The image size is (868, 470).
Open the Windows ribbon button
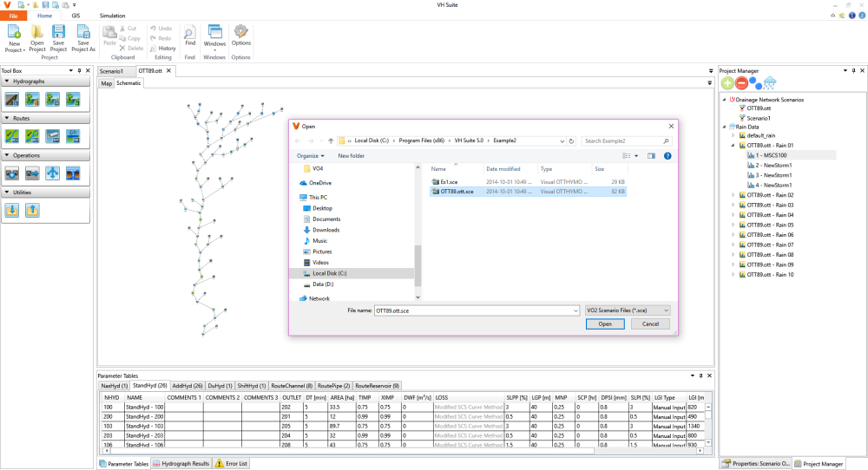214,38
